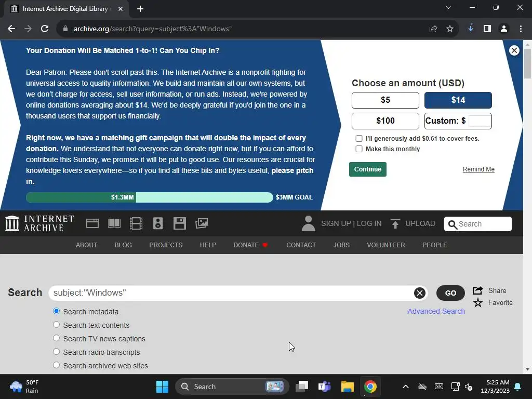Select Search TV news captions option
The image size is (532, 399).
(56, 338)
